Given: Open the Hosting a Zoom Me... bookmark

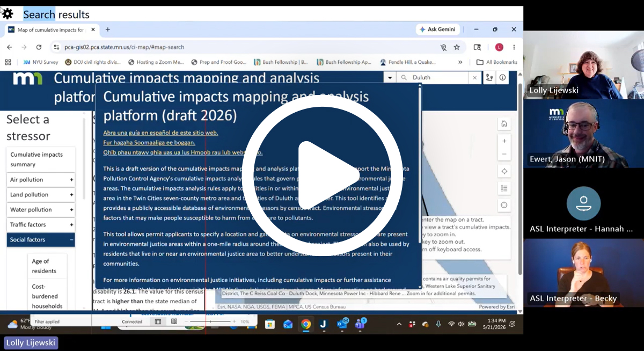Looking at the screenshot, I should (156, 62).
